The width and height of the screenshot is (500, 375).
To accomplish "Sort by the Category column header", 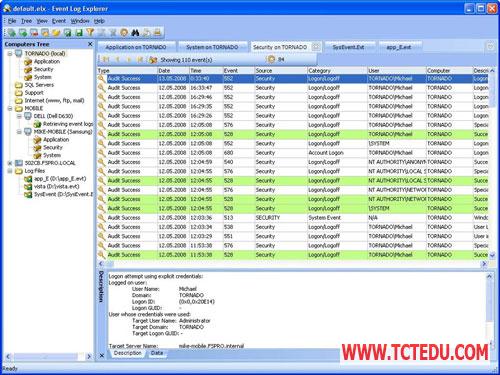I will 337,71.
